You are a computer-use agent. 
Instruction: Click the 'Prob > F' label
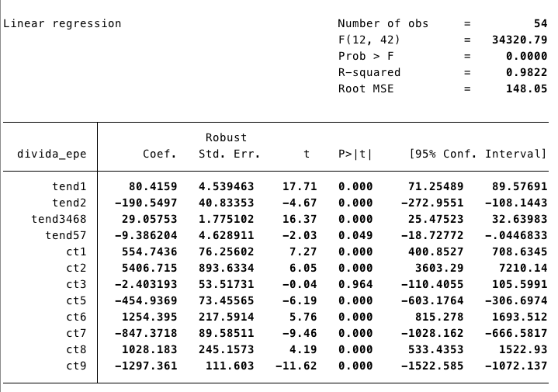click(366, 56)
